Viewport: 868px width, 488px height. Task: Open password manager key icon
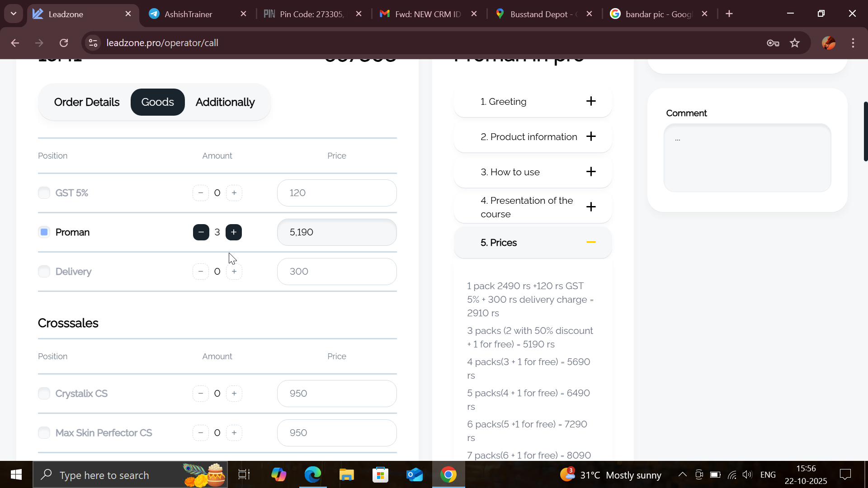pyautogui.click(x=773, y=43)
